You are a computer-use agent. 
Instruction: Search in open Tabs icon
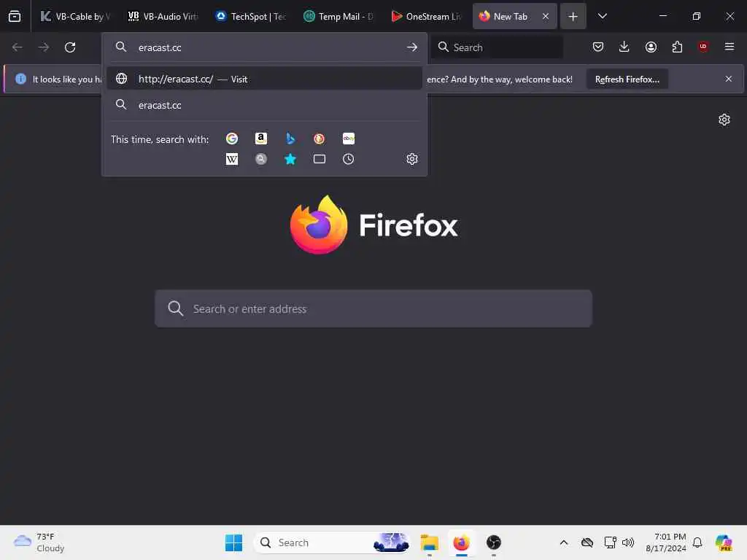[x=320, y=159]
